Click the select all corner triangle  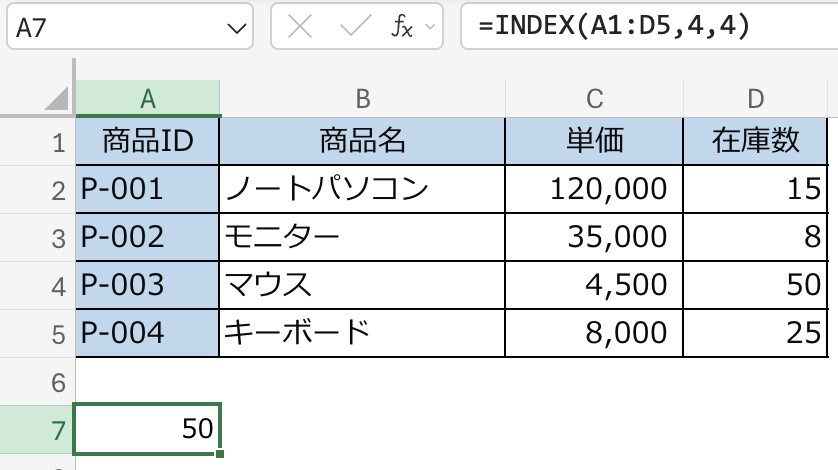click(x=57, y=98)
